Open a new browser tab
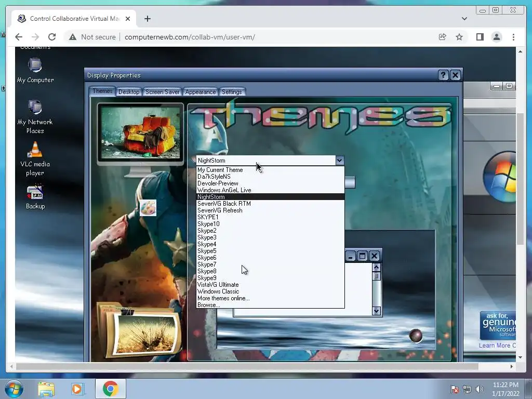532x399 pixels. tap(147, 19)
